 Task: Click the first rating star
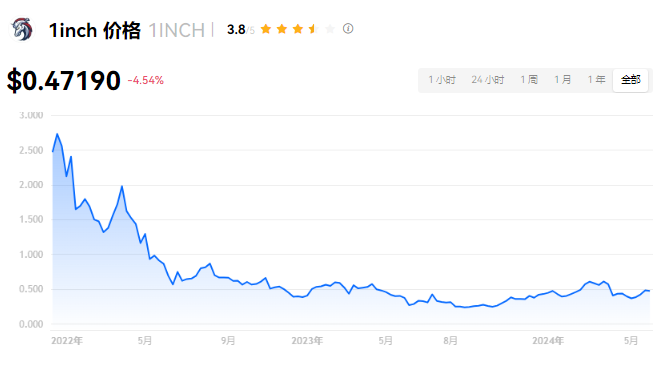coord(266,29)
